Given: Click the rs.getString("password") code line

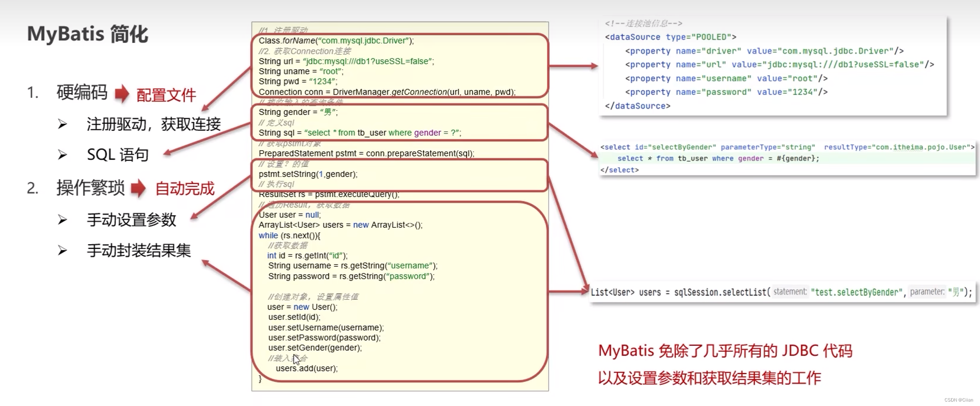Looking at the screenshot, I should [351, 276].
